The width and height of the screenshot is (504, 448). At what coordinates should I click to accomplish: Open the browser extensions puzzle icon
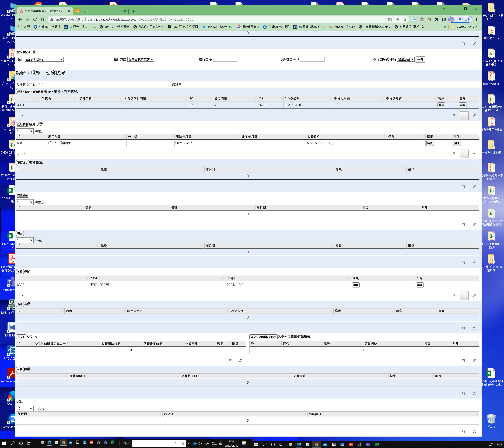tap(436, 19)
